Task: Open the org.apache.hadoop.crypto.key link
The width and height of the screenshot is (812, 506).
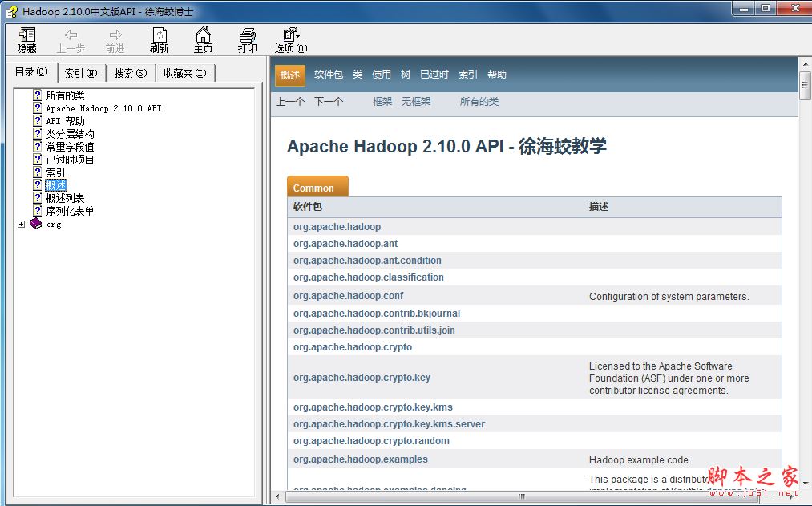Action: 362,378
